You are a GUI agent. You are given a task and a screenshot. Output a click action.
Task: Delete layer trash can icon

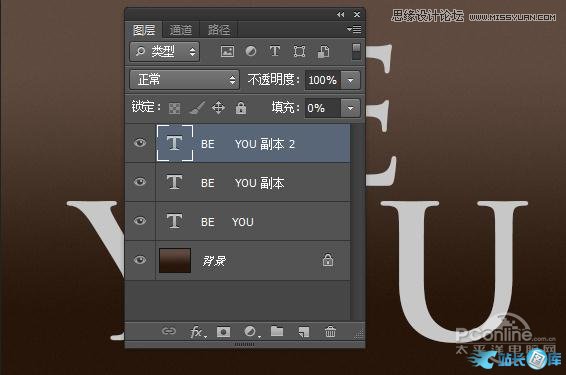[x=330, y=331]
